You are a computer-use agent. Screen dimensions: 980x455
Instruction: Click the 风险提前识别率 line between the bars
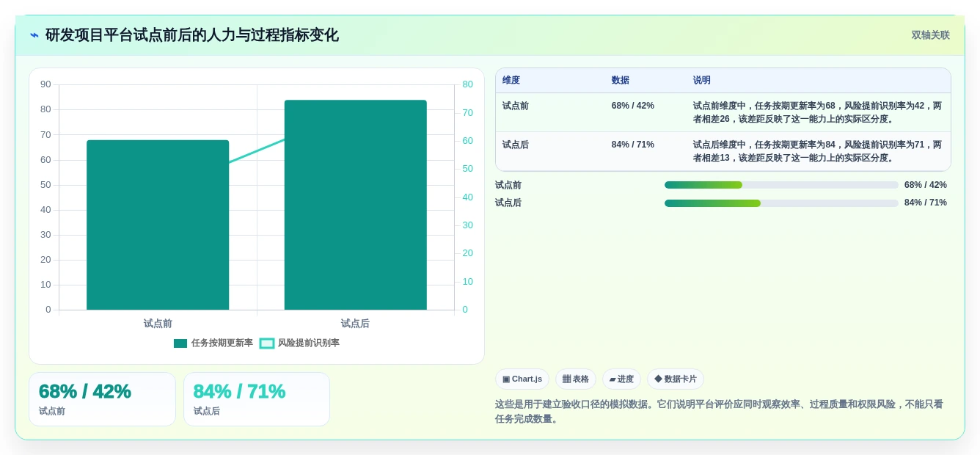click(x=257, y=151)
